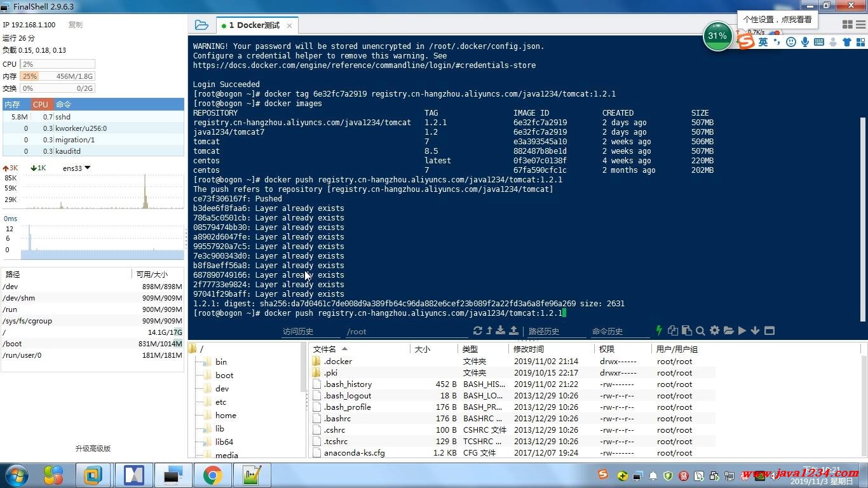
Task: Toggle fullscreen terminal window icon
Action: pos(770,330)
